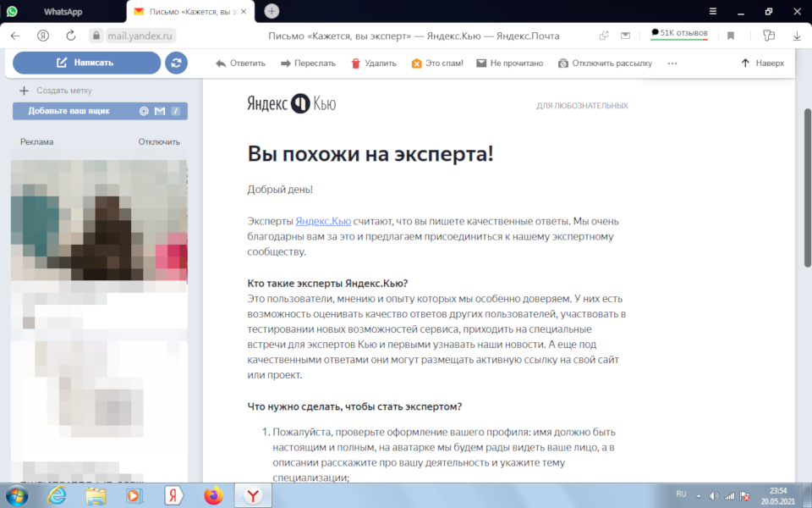Click Ответить to reply
The image size is (812, 508).
click(241, 63)
